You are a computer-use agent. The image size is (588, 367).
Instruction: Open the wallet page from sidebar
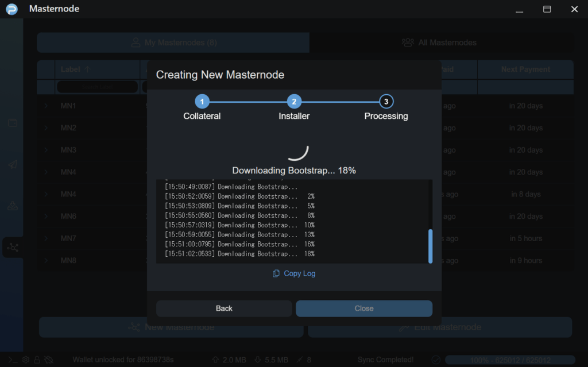[x=13, y=123]
